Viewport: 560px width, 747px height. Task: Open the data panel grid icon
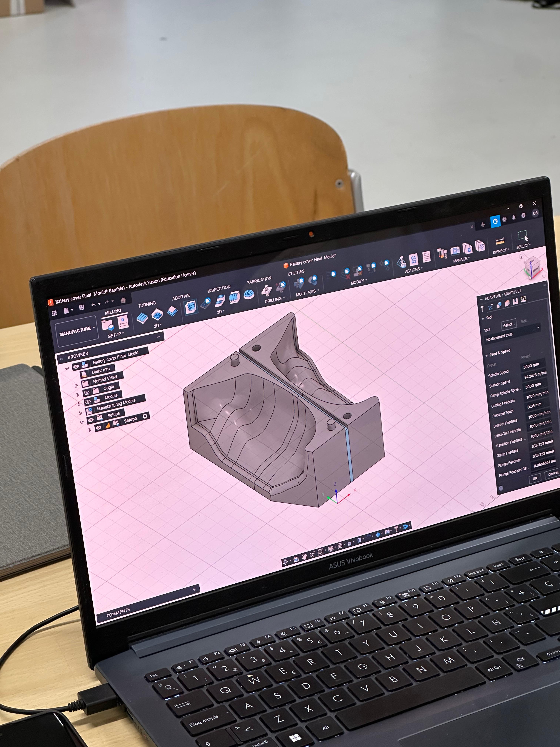click(x=54, y=313)
